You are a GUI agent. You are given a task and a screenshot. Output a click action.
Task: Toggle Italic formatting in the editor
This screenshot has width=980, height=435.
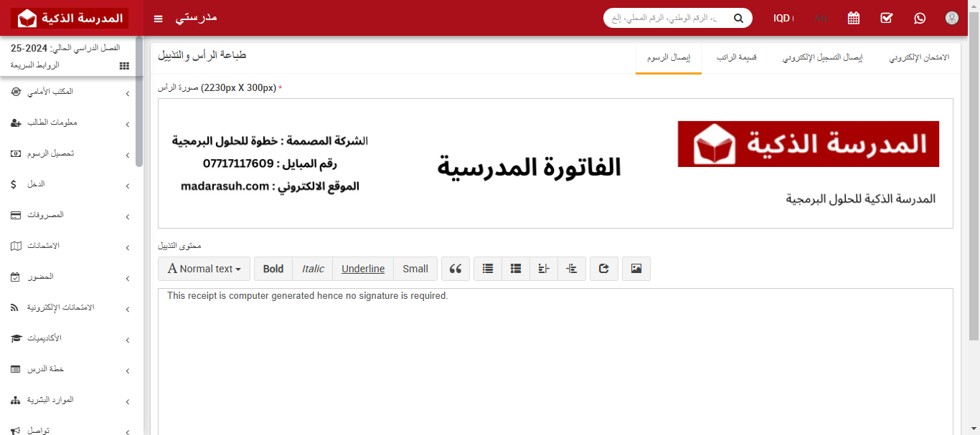(312, 268)
